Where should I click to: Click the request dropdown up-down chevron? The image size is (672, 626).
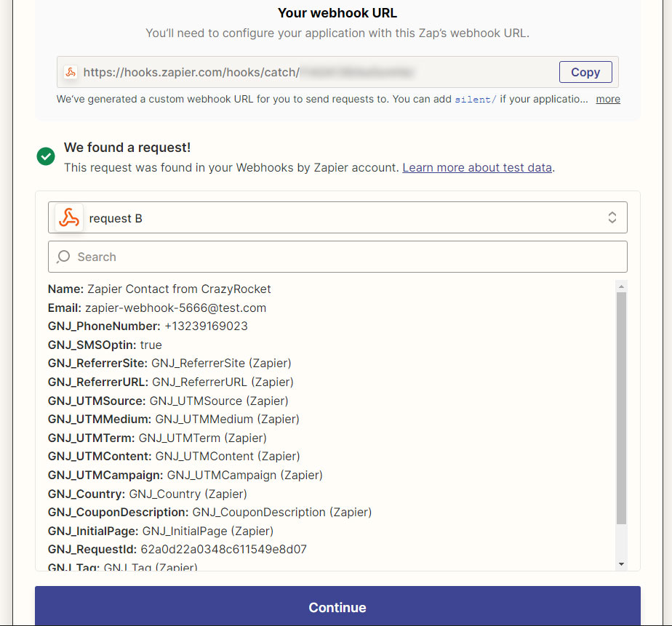[x=612, y=218]
